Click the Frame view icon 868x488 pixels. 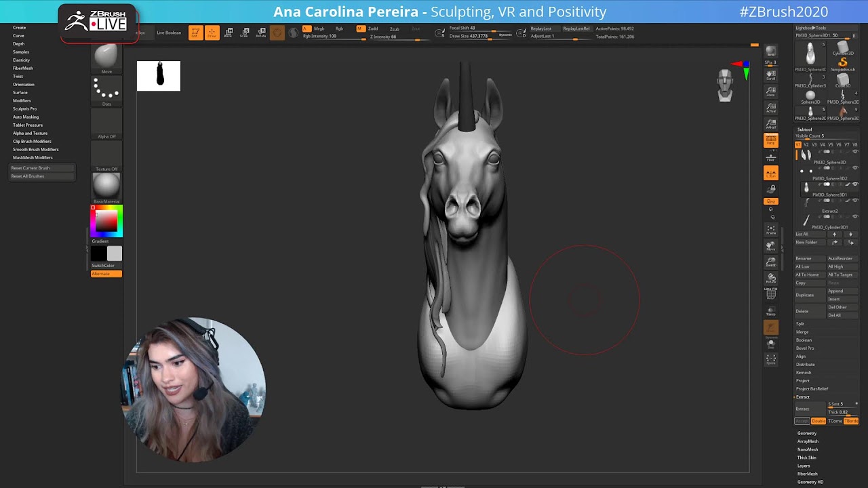tap(771, 229)
